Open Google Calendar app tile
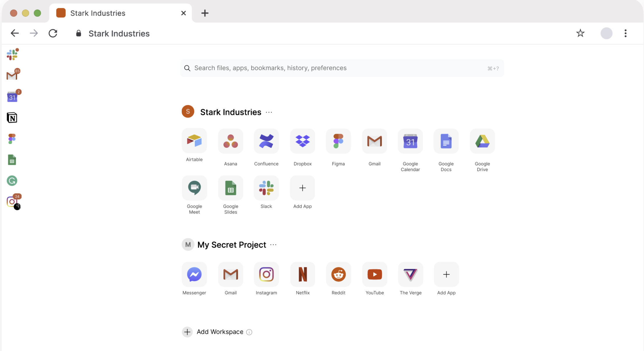Screen dimensions: 644x351 [410, 141]
